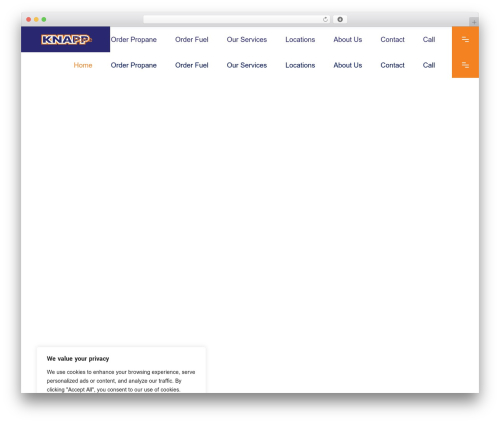Click Call in the top navigation row
The image size is (500, 423).
click(x=429, y=40)
